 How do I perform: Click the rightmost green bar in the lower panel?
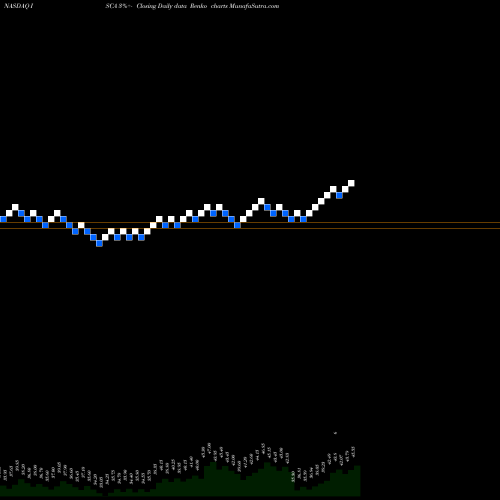tap(357, 481)
